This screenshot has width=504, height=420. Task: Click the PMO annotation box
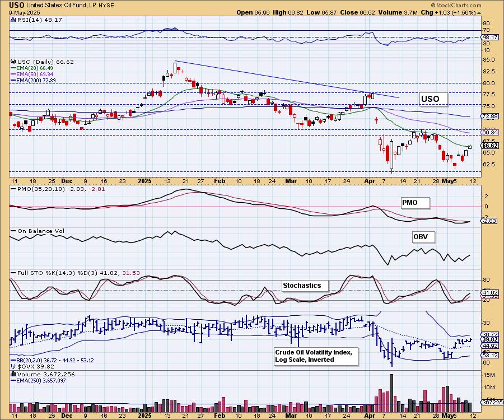point(415,203)
